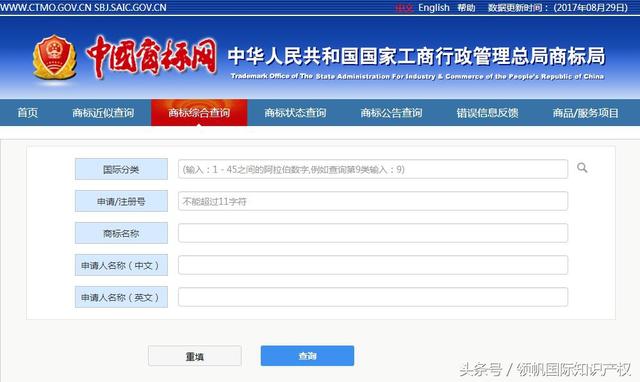This screenshot has height=382, width=640.
Task: Click the 中国商标网 calligraphy logo
Action: click(x=151, y=57)
